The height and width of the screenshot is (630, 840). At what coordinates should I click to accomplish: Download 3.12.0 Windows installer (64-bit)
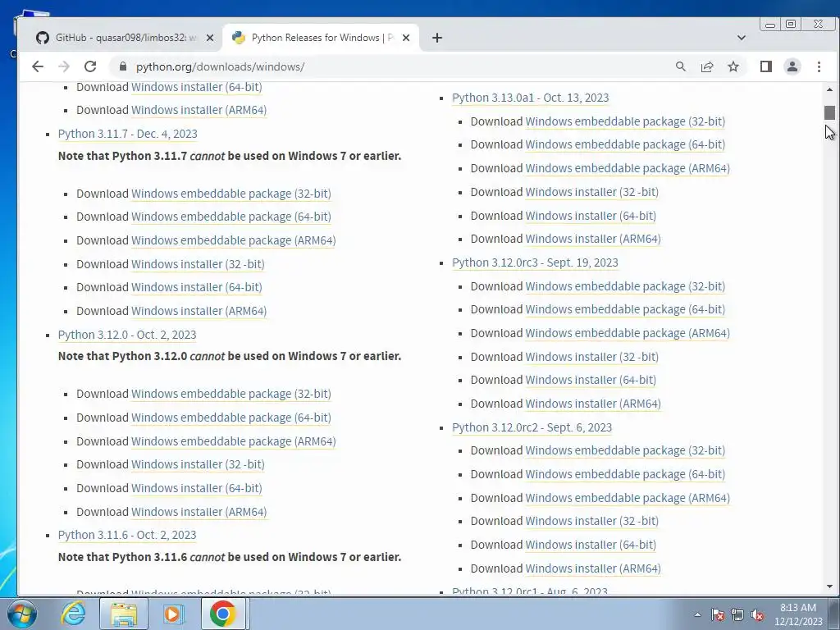pos(197,488)
